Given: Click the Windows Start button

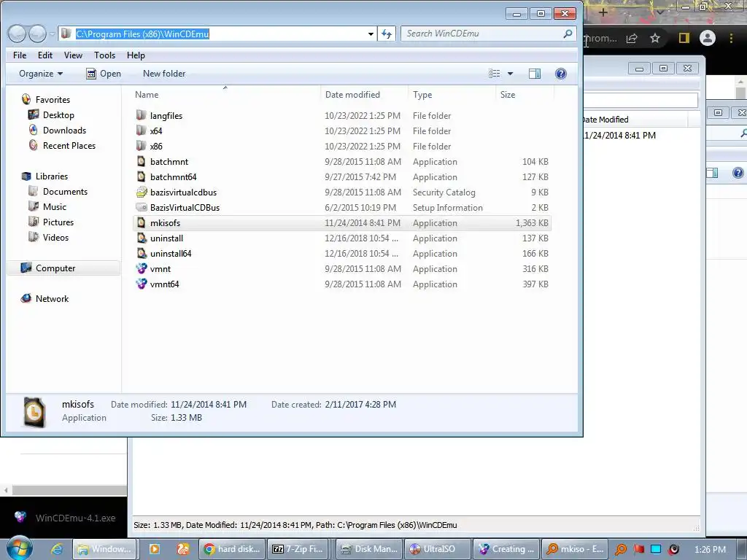Looking at the screenshot, I should coord(19,548).
